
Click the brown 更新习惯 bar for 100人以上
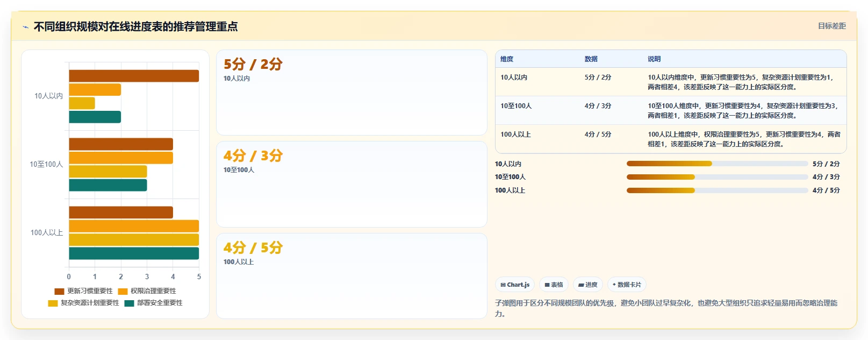(x=121, y=212)
